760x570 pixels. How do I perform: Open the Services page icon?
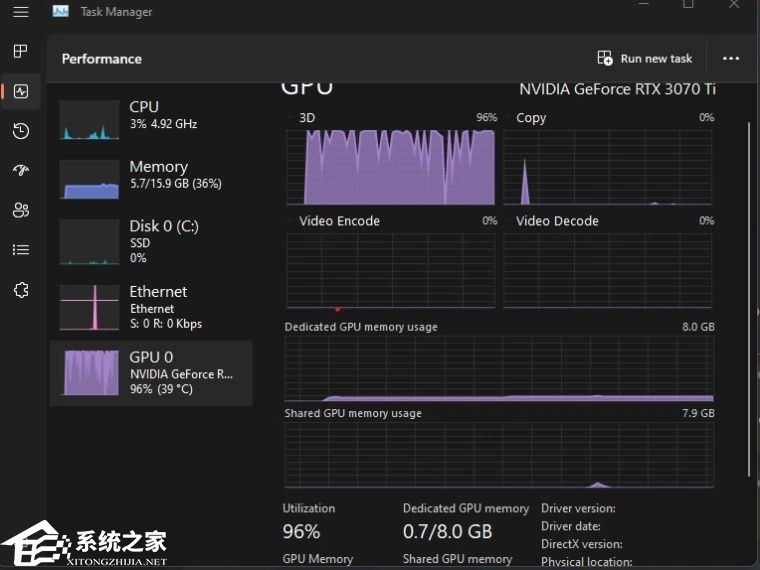(x=20, y=290)
